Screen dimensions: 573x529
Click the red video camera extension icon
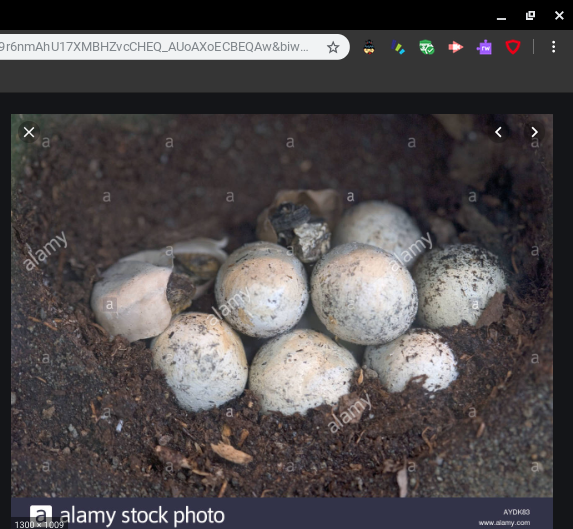tap(455, 47)
